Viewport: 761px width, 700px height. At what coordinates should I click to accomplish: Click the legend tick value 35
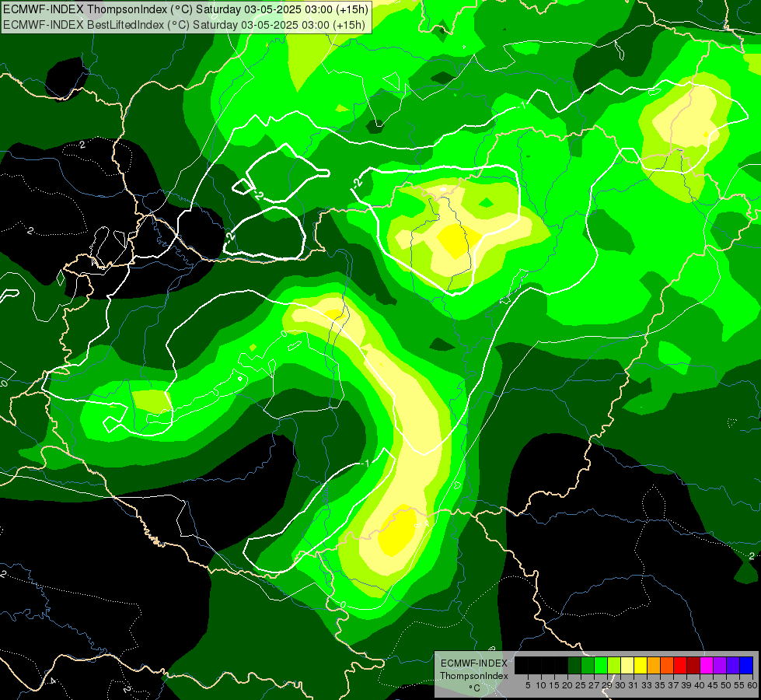pyautogui.click(x=660, y=685)
